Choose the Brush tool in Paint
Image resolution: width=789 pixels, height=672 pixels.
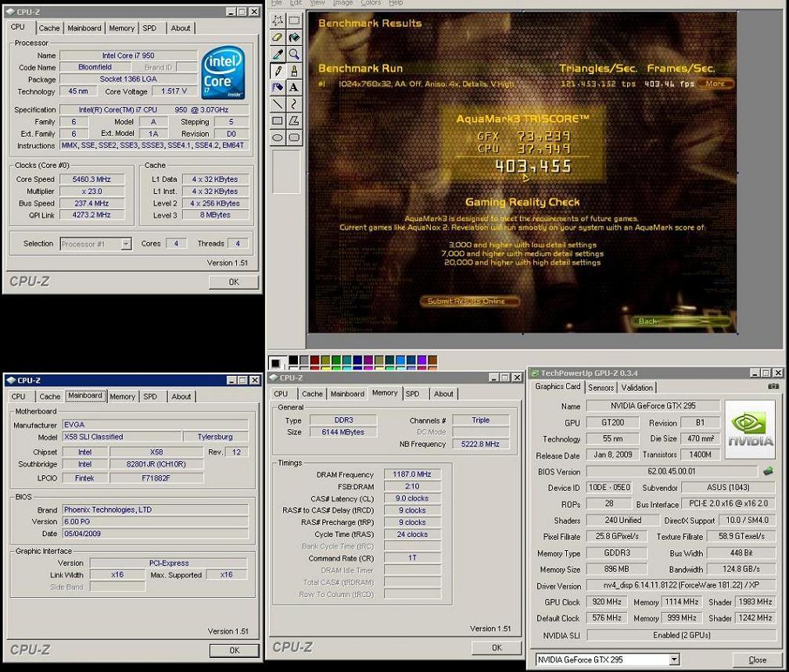point(294,70)
